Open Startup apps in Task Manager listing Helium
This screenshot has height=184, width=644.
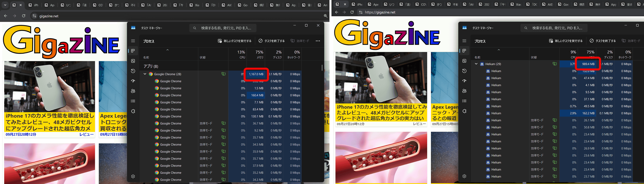[x=464, y=81]
